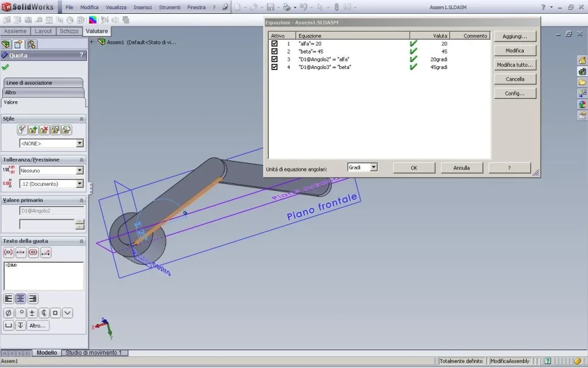The image size is (588, 368).
Task: Insert the diameter symbol
Action: coord(9,313)
